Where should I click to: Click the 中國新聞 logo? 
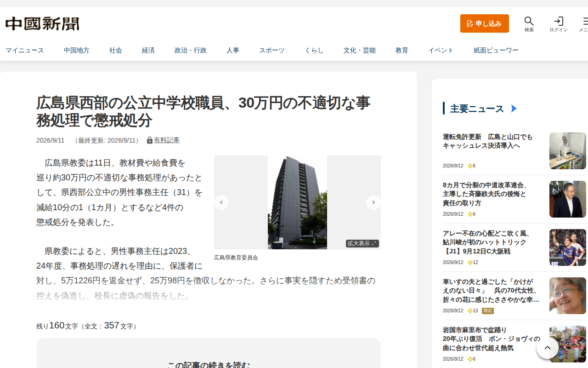click(x=42, y=23)
